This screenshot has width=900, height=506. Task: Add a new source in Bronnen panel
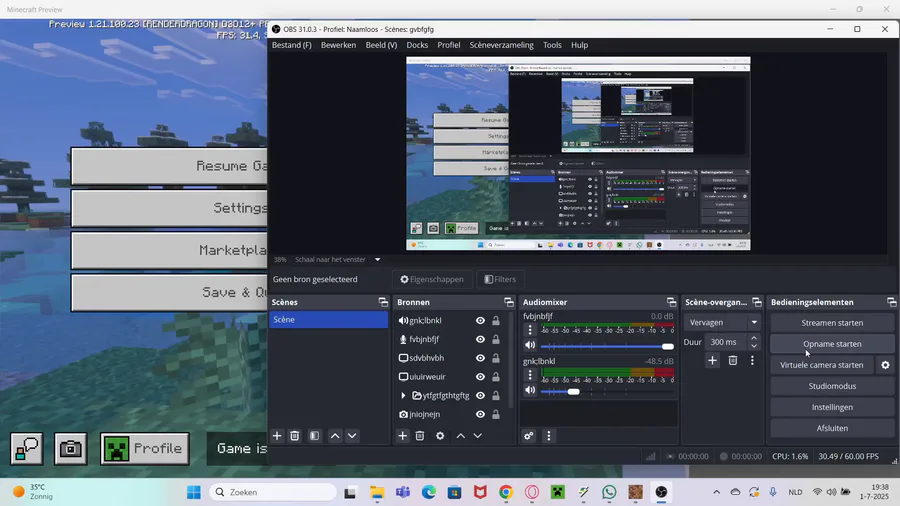tap(402, 436)
